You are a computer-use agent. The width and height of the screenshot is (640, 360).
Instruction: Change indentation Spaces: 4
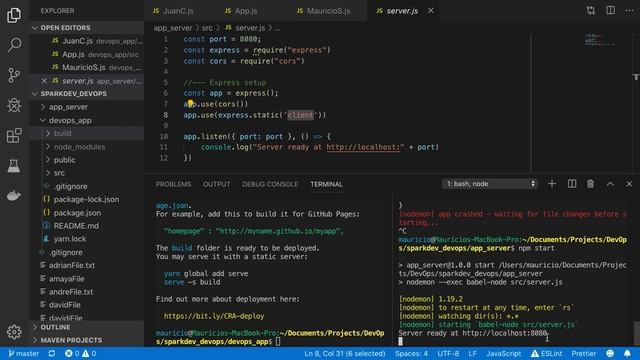click(x=411, y=353)
